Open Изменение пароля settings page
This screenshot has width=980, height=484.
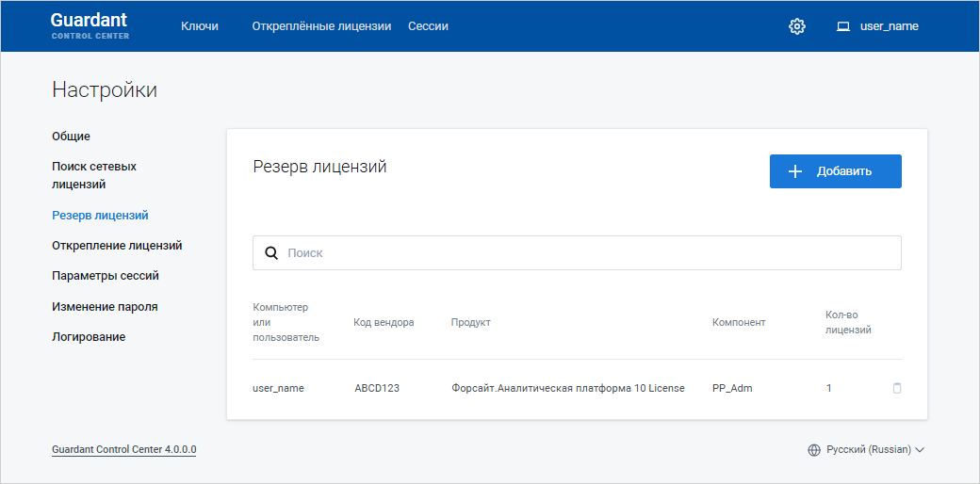[105, 307]
